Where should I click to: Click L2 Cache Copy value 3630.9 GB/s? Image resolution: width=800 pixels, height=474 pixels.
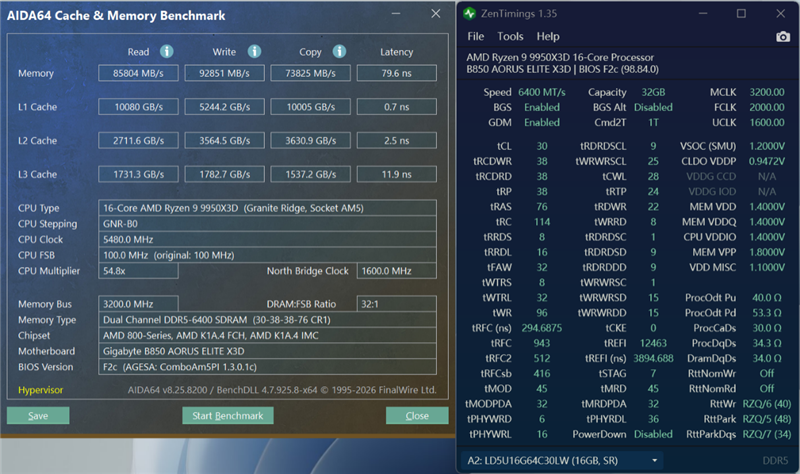(x=310, y=140)
